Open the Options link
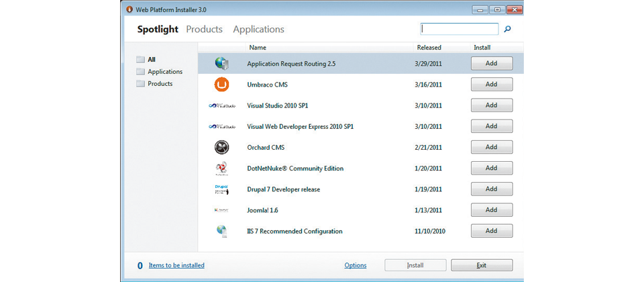This screenshot has width=644, height=282. [x=356, y=266]
